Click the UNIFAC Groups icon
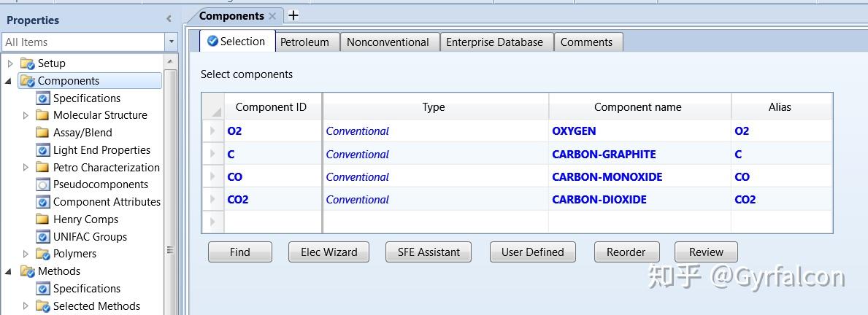Viewport: 868px width, 315px height. 42,237
